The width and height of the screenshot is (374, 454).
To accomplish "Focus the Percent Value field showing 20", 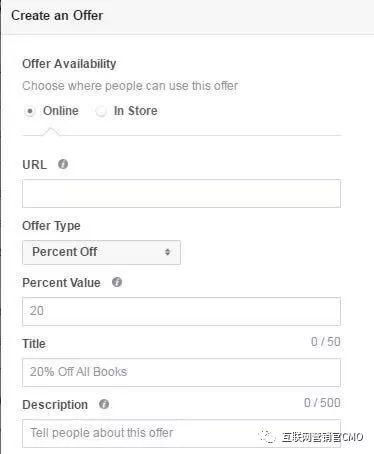I will (x=181, y=311).
